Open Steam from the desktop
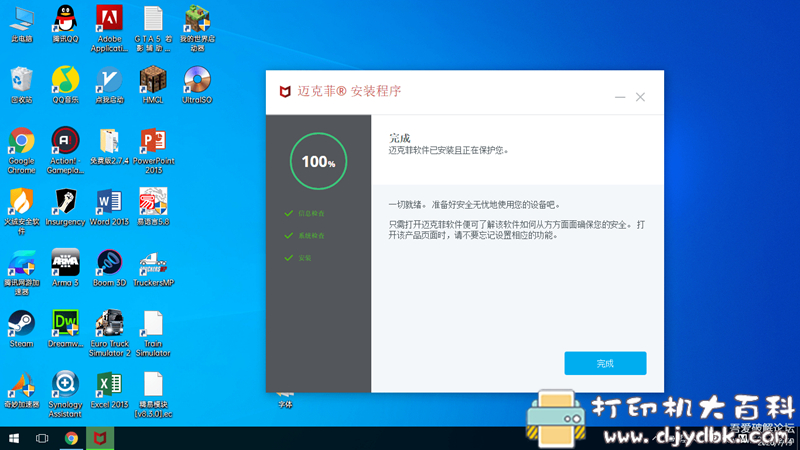 point(21,329)
